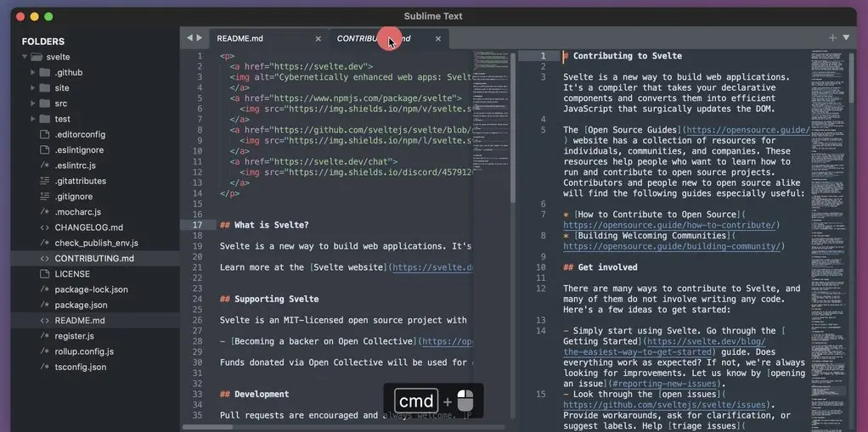Click the rollup.config.js code icon
Screen dimensions: 868x432
tap(45, 351)
